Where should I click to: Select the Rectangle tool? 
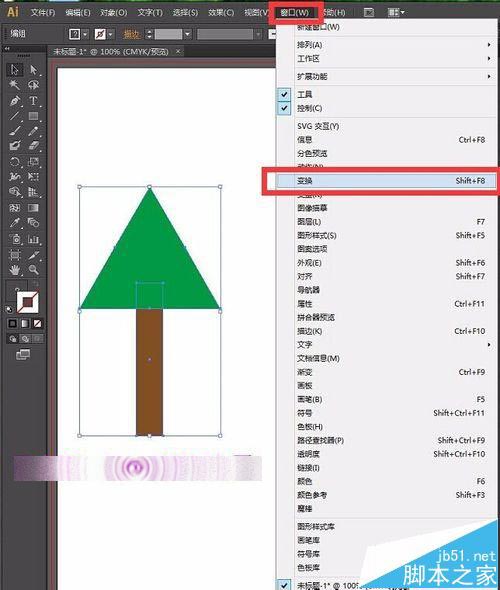(x=33, y=116)
